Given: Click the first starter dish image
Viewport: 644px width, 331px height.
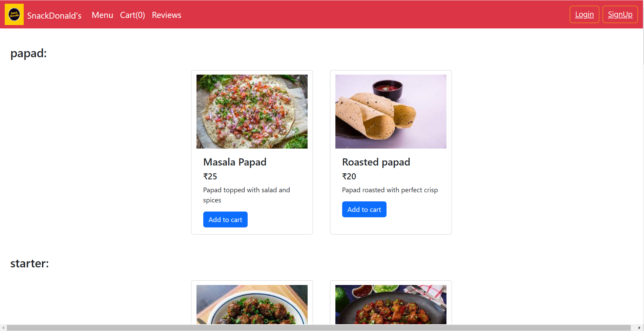Looking at the screenshot, I should pyautogui.click(x=252, y=304).
